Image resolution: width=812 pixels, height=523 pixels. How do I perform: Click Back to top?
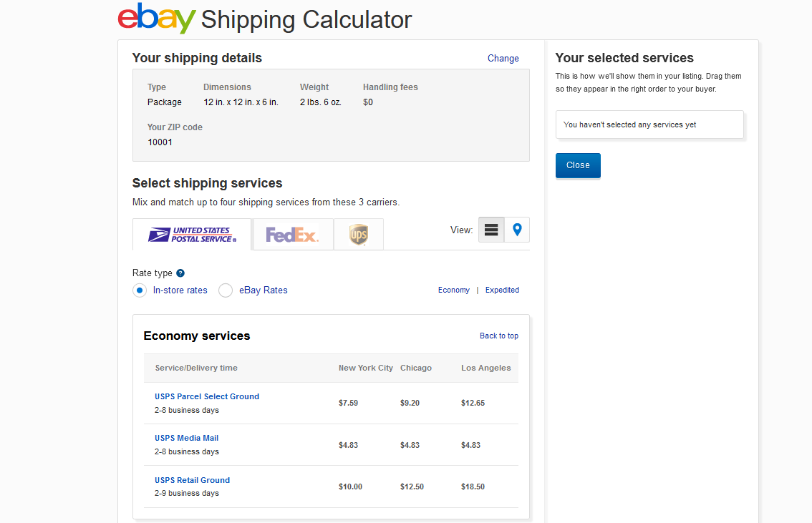coord(499,336)
